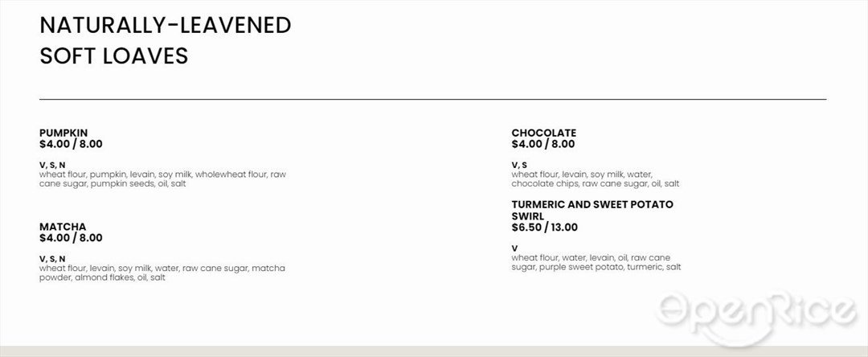Click the Pumpkin price $4.00 / 8.00

[71, 145]
